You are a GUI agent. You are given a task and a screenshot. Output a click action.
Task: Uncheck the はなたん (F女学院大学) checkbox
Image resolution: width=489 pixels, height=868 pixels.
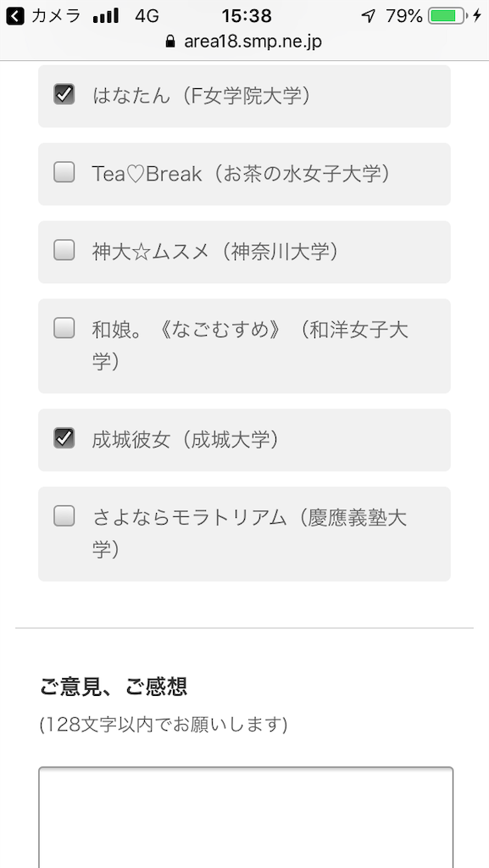coord(64,94)
